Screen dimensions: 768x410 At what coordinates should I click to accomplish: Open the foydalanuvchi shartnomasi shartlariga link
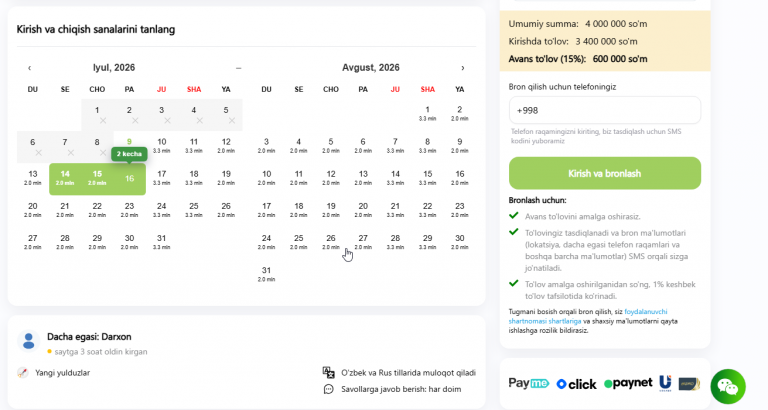click(588, 316)
